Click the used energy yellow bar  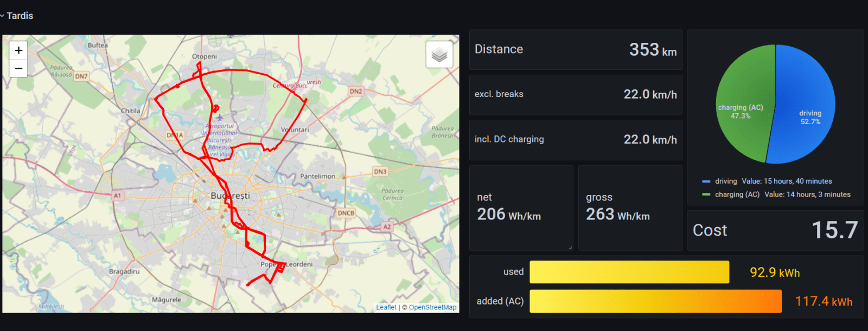[x=629, y=272]
